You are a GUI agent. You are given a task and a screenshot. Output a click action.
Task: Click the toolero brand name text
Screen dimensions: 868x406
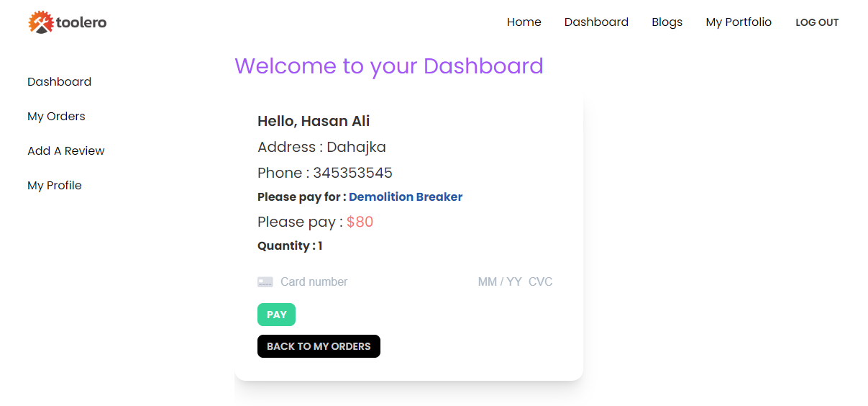(81, 22)
